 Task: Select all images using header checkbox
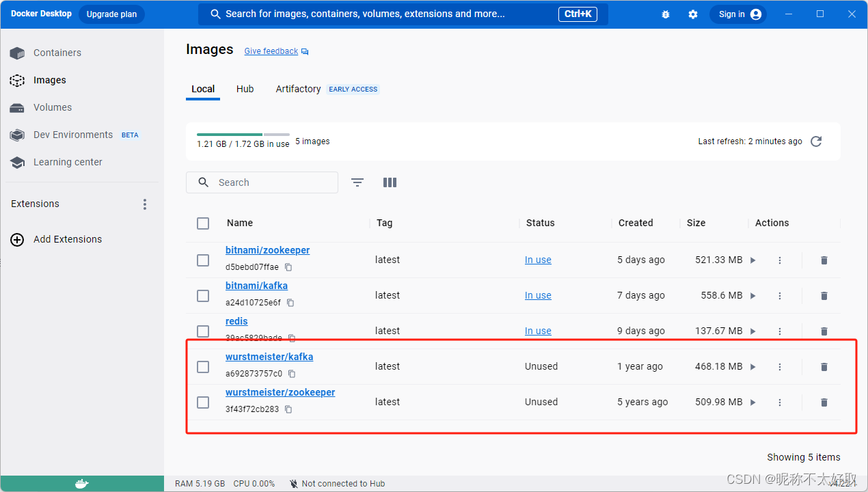(203, 223)
